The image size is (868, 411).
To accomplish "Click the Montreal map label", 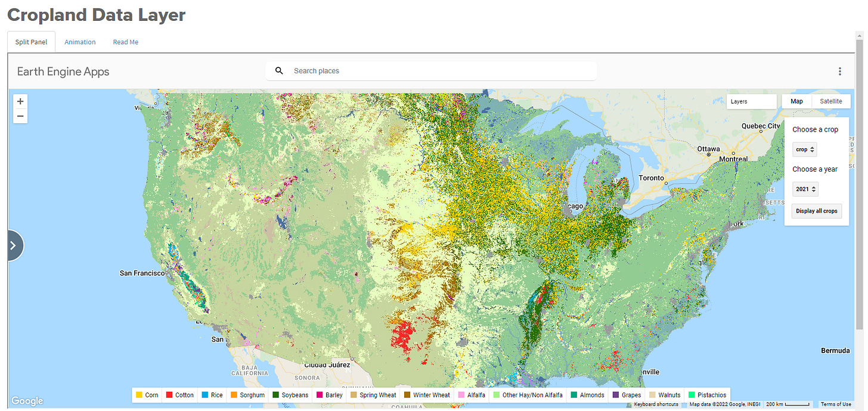I will coord(733,159).
